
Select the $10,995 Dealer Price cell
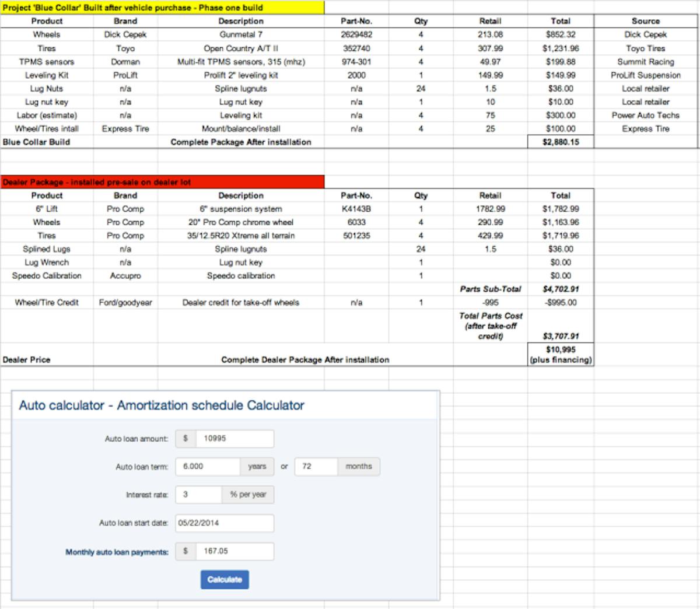pos(561,355)
